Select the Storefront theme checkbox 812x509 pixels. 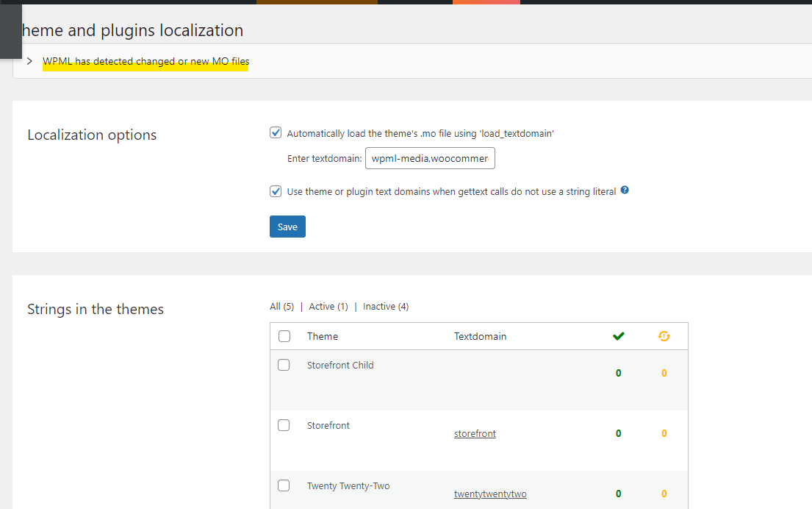[x=284, y=425]
